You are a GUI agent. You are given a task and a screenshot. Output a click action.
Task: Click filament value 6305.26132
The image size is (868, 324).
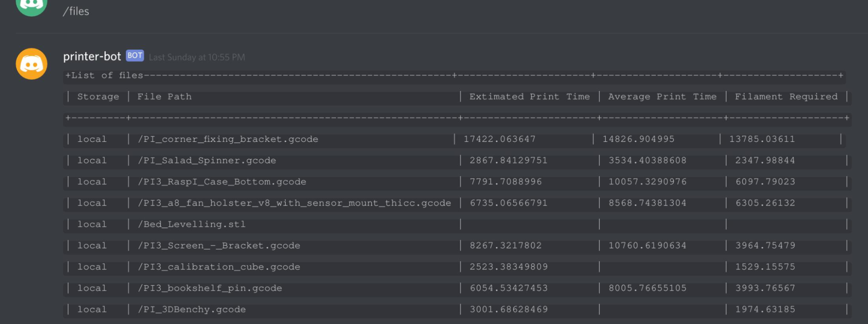pos(765,203)
